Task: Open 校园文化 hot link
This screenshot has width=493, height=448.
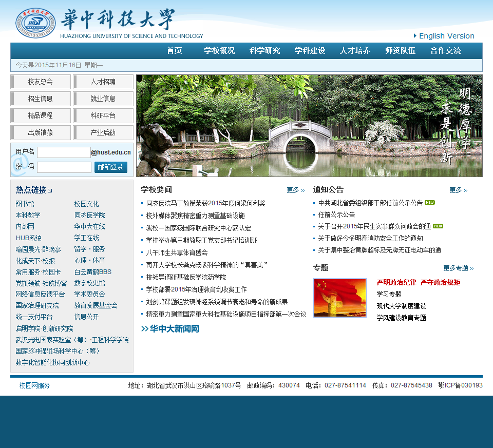Action: (86, 204)
